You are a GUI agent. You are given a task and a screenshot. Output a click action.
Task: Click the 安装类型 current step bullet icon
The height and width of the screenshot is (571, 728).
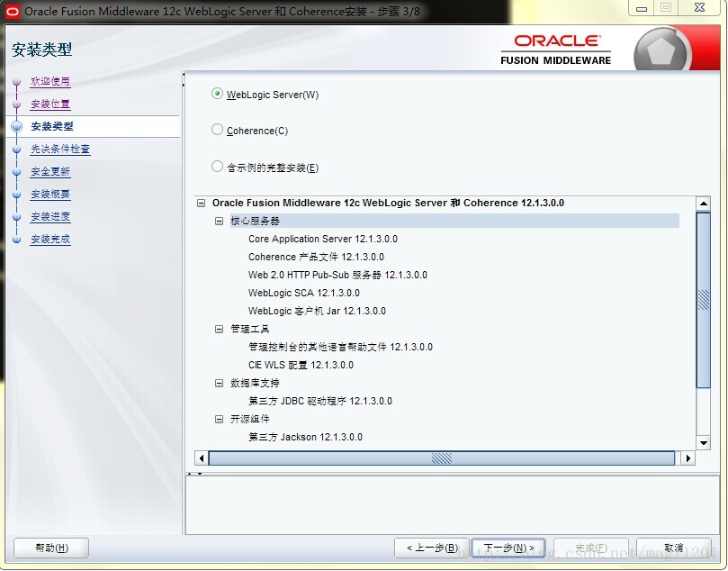pyautogui.click(x=17, y=126)
